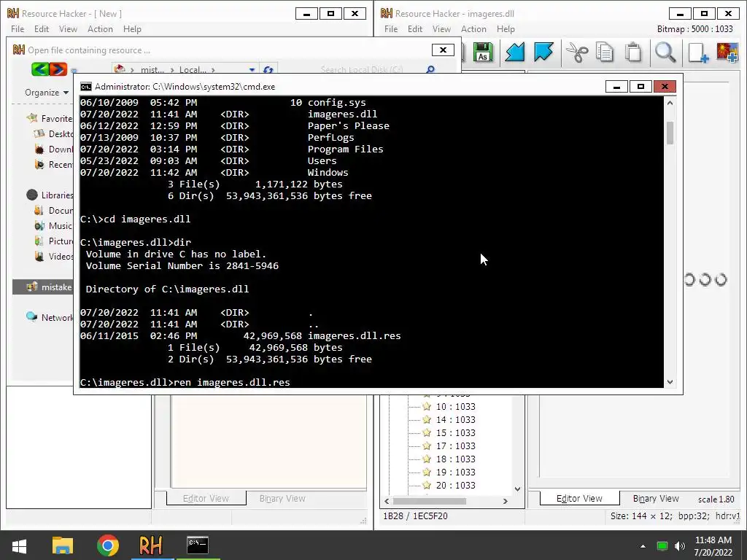This screenshot has height=560, width=747.
Task: Click the Videos library in navigation pane
Action: click(54, 256)
